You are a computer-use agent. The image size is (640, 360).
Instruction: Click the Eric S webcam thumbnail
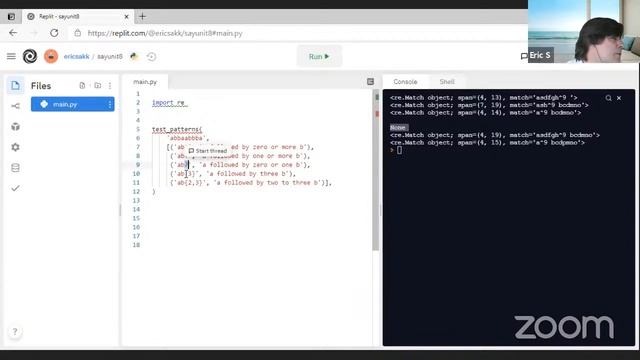pos(584,31)
